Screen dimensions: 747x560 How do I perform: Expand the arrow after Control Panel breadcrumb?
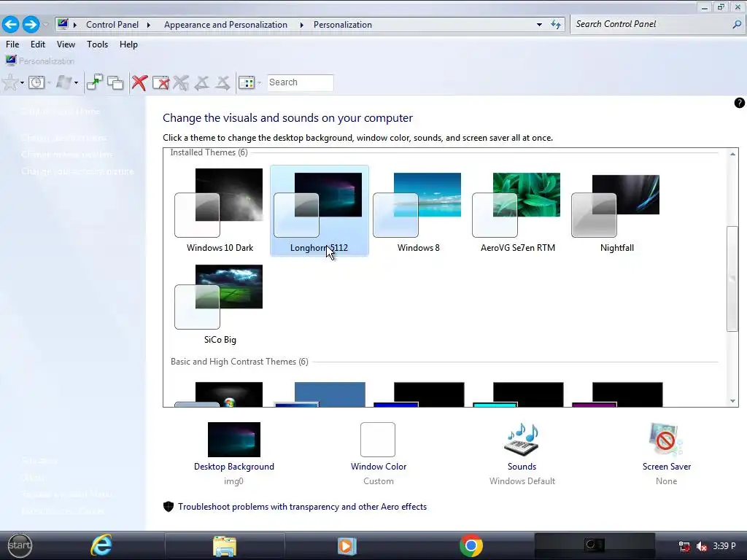(x=149, y=25)
